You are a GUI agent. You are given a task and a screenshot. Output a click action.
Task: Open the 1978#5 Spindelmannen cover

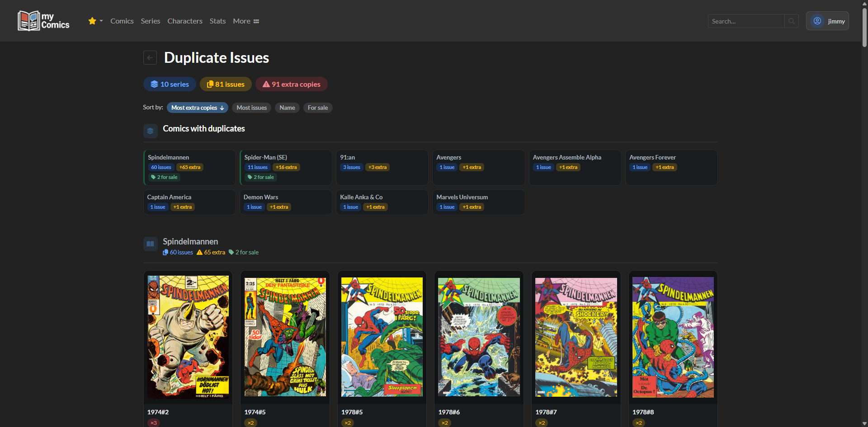tap(382, 337)
